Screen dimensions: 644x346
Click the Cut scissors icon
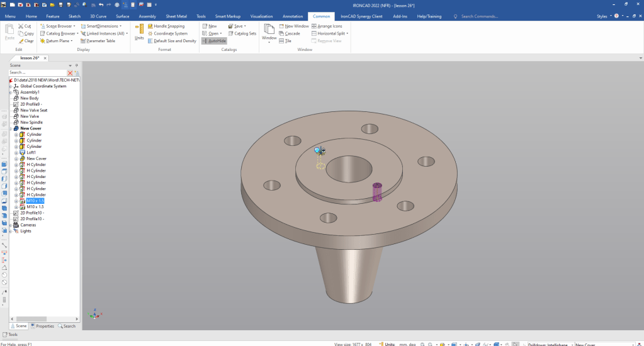point(21,26)
